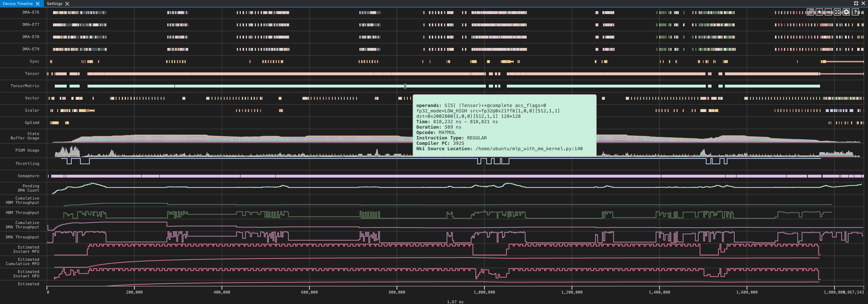Image resolution: width=868 pixels, height=304 pixels.
Task: Click the Compiler PC 3925 tooltip line
Action: (x=440, y=143)
